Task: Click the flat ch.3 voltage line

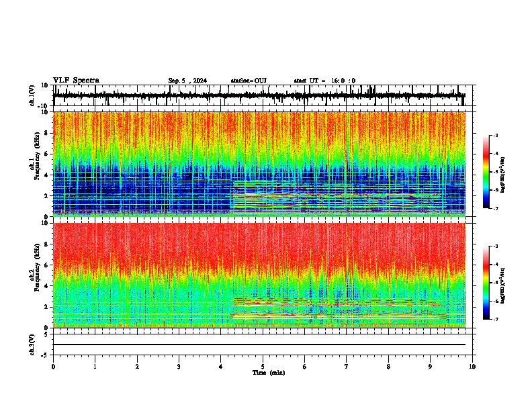Action: click(259, 345)
